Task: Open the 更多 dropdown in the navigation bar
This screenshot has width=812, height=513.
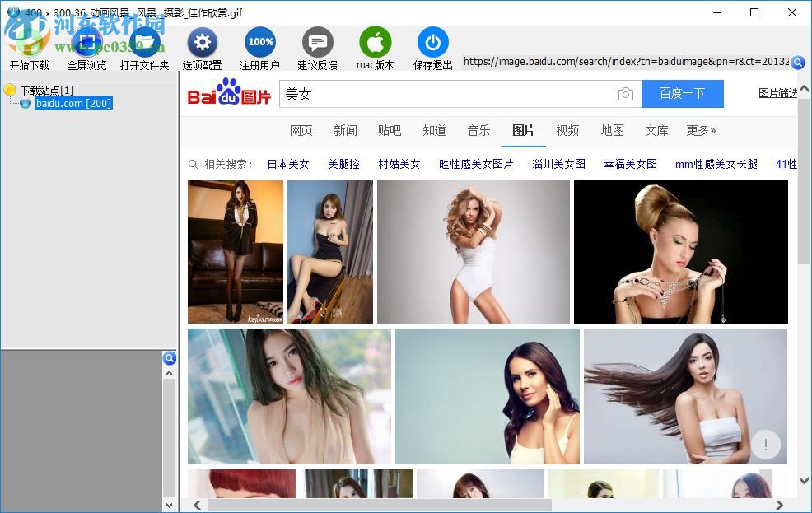Action: click(701, 130)
